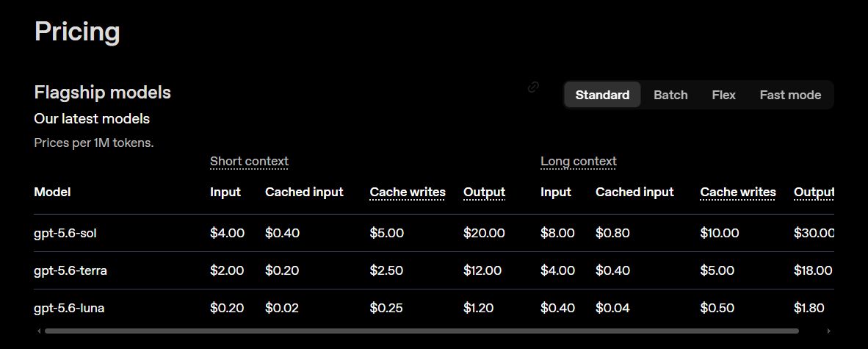Select the gpt-5.6-terra model row

434,270
